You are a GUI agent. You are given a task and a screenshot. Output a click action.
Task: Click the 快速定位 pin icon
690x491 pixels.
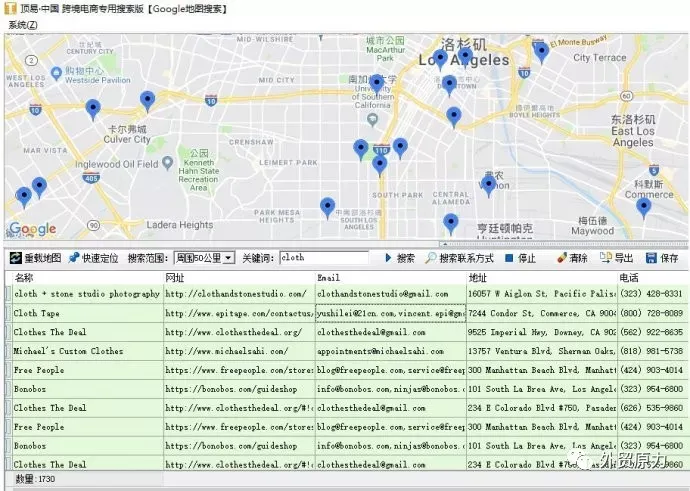(x=74, y=258)
